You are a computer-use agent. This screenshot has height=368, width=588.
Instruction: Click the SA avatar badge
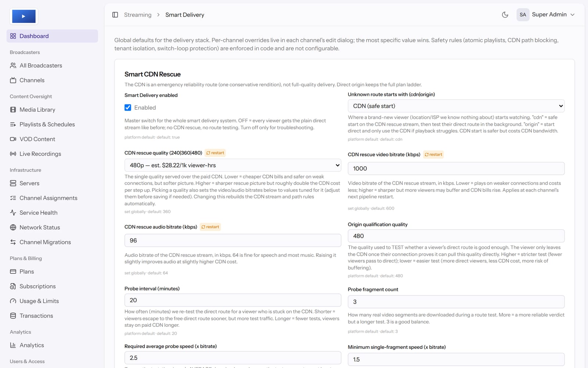523,15
